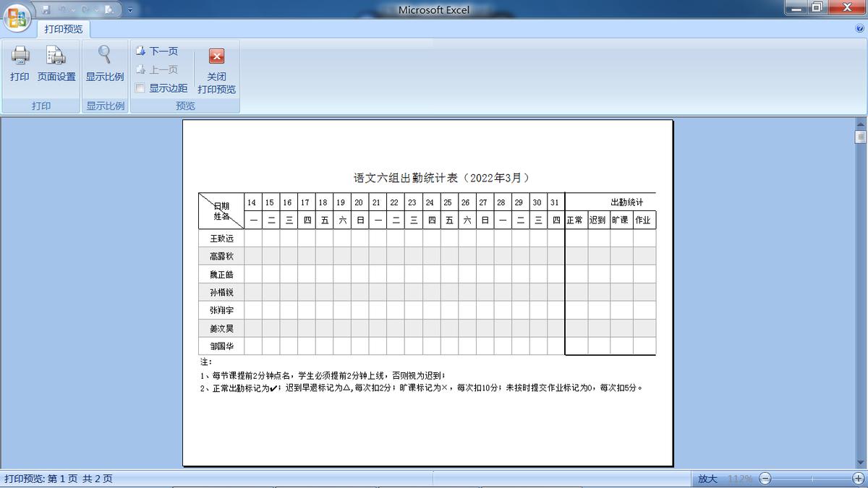This screenshot has width=868, height=488.
Task: Enable the 显示边距 show margins checkbox
Action: (140, 88)
